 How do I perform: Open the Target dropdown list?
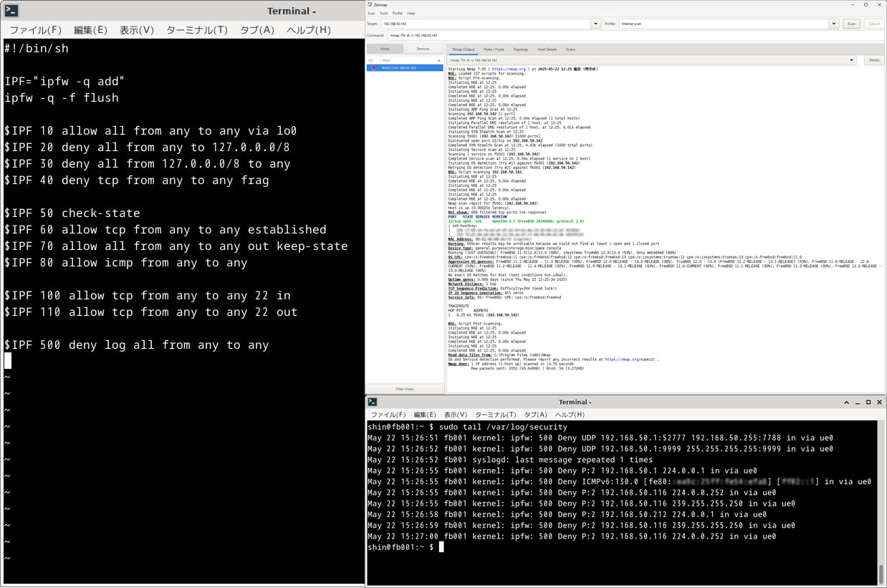[595, 24]
